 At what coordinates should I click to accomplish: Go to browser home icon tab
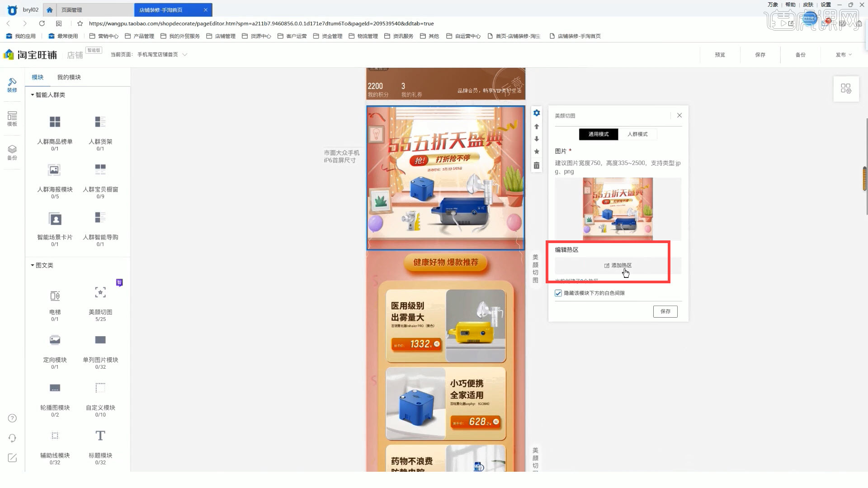[50, 9]
